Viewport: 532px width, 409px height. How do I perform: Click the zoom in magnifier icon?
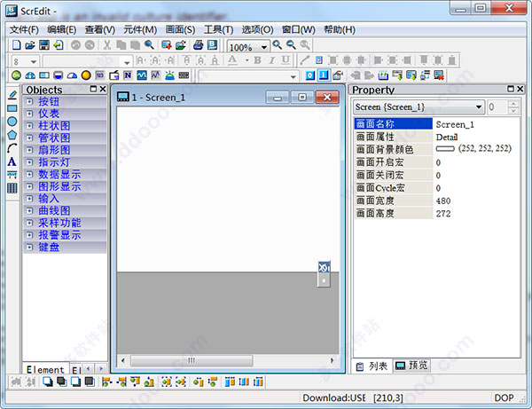click(x=278, y=44)
